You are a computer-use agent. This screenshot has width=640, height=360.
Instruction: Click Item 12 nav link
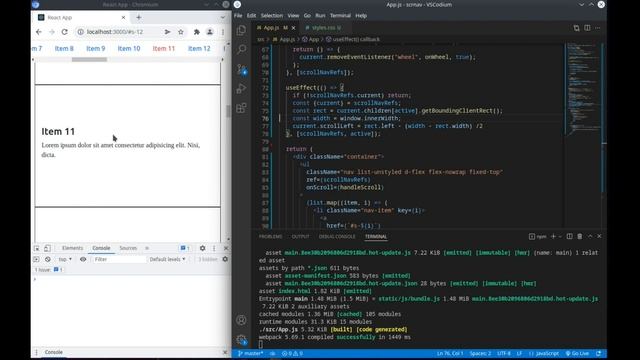click(x=199, y=49)
